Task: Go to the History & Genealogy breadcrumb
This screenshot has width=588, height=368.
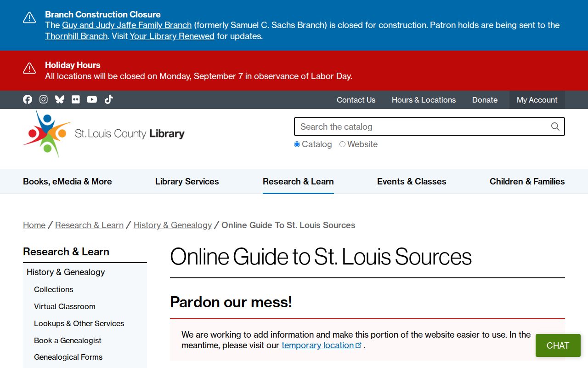Action: (x=173, y=225)
